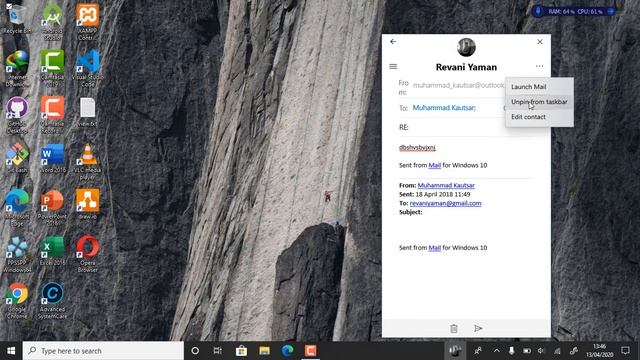The image size is (640, 360).
Task: Open the GitHub Desktop icon
Action: point(17,115)
